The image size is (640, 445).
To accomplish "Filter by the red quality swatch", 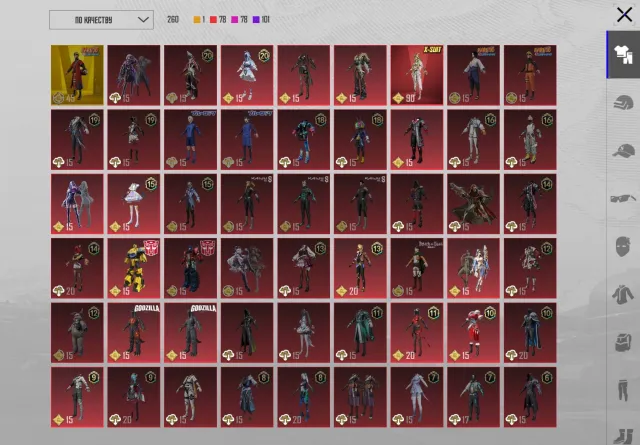I will (213, 20).
